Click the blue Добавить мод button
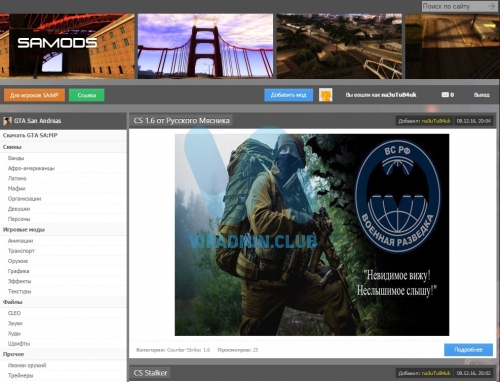 (x=288, y=95)
